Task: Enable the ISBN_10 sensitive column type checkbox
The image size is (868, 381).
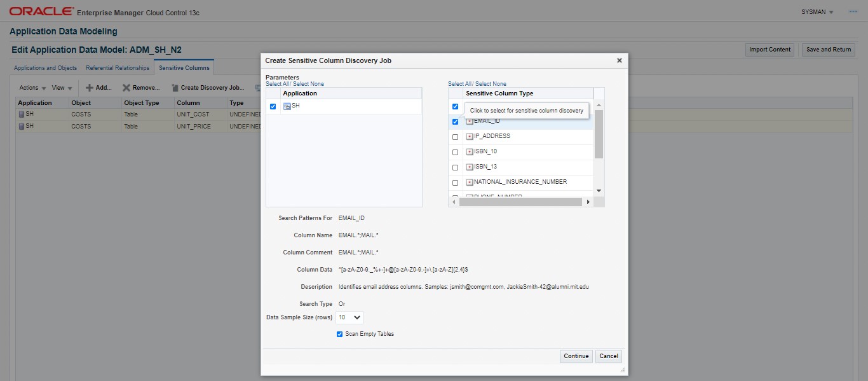Action: coord(455,151)
